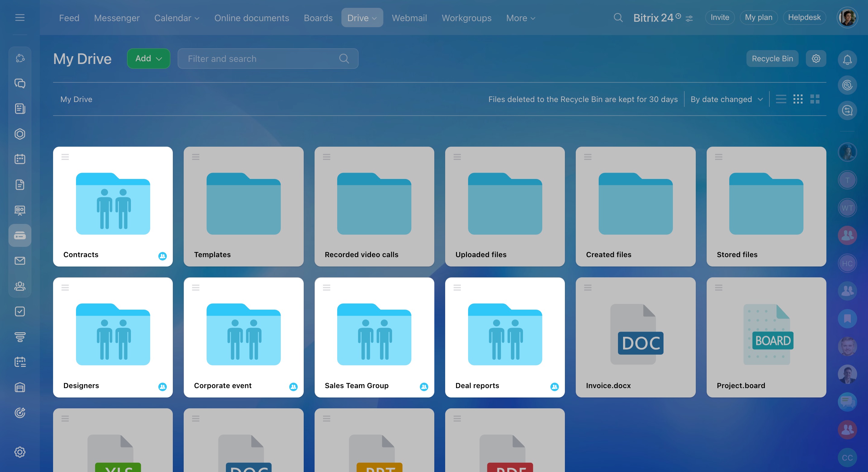Go to the Workgroups tab

click(466, 18)
